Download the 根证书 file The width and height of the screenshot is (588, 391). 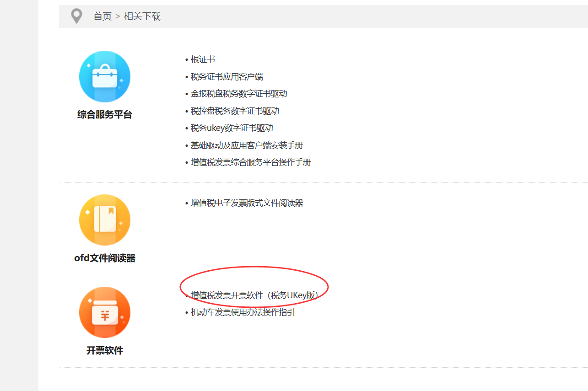point(203,59)
